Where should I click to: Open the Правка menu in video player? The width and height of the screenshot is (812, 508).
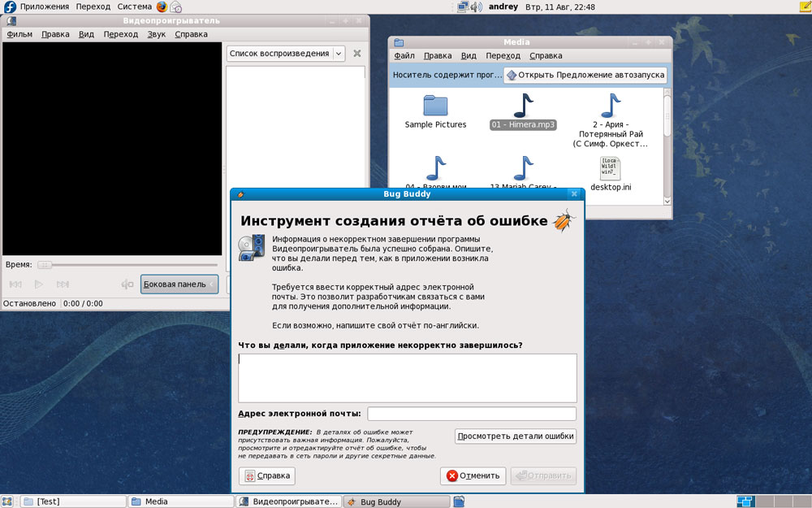point(55,34)
